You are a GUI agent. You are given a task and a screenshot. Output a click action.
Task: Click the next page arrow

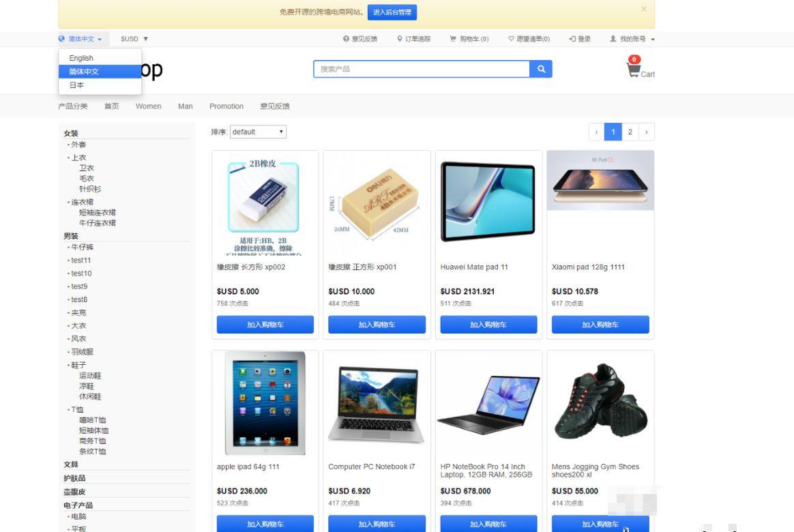click(647, 132)
